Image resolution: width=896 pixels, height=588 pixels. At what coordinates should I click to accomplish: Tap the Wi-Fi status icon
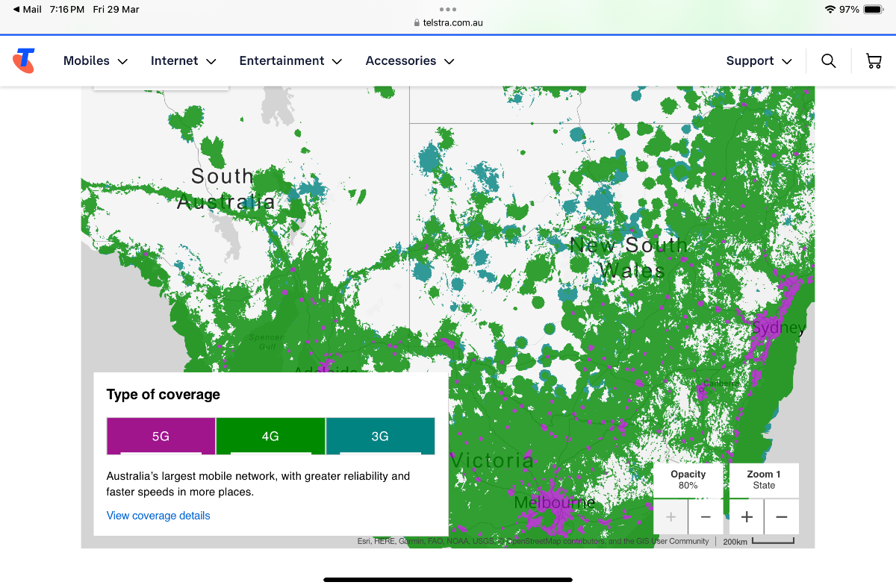coord(830,10)
